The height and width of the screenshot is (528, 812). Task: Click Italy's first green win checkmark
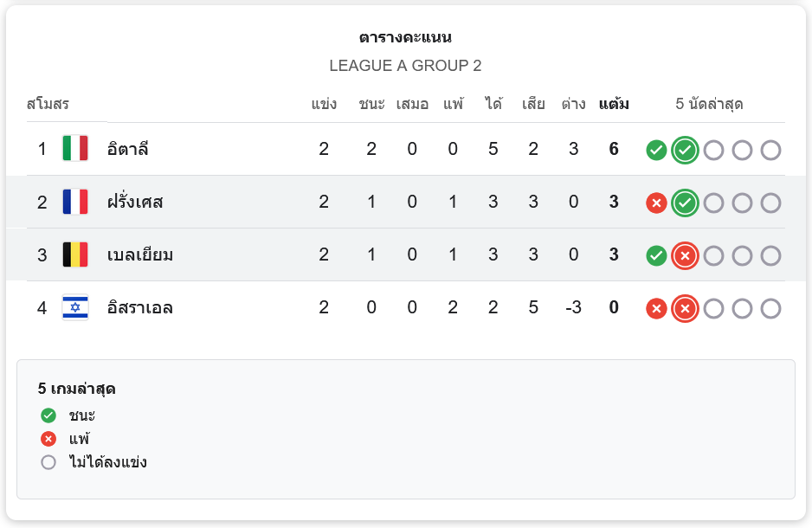coord(656,150)
